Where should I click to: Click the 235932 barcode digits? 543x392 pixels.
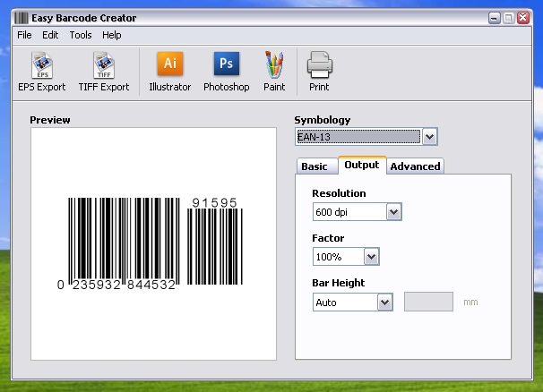point(96,285)
